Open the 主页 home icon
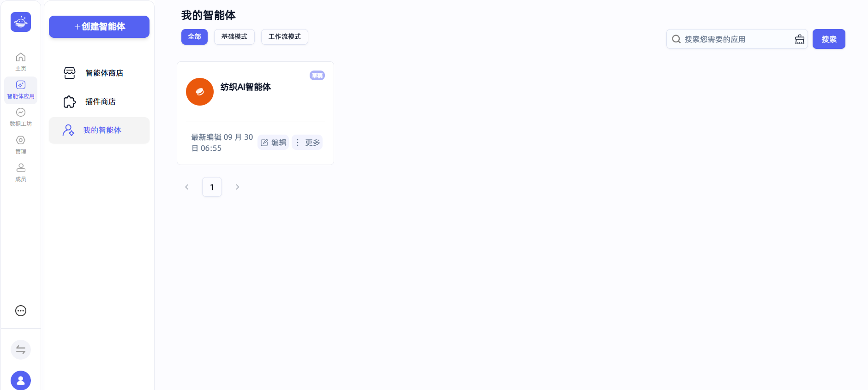 pos(21,62)
